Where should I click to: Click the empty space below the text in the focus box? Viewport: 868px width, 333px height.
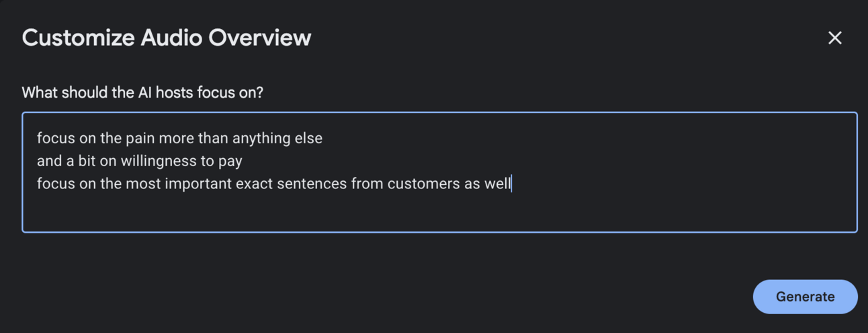[x=439, y=211]
